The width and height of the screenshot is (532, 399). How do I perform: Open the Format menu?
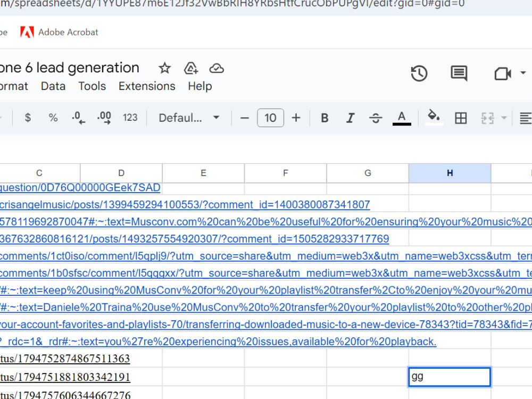14,86
